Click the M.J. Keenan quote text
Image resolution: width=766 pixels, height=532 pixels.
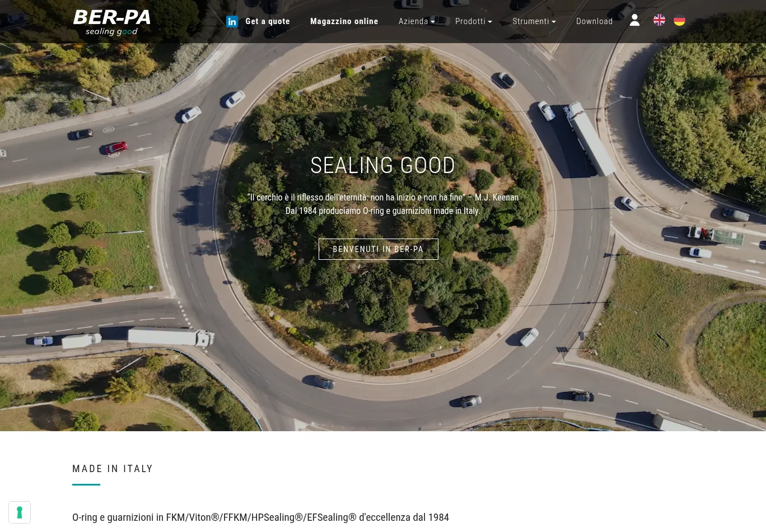[x=382, y=198]
